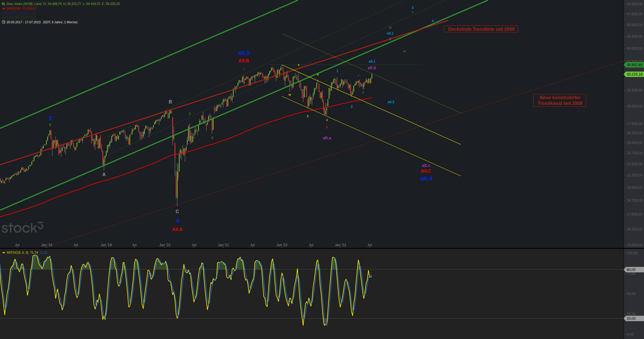
Task: Select the gray B wave label
Action: 170,102
